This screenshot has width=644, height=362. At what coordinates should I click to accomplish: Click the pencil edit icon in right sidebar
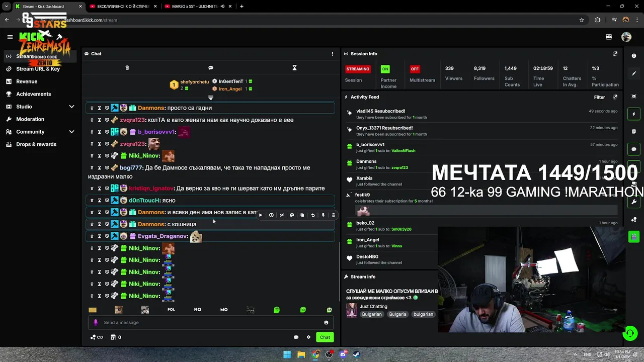click(x=634, y=73)
